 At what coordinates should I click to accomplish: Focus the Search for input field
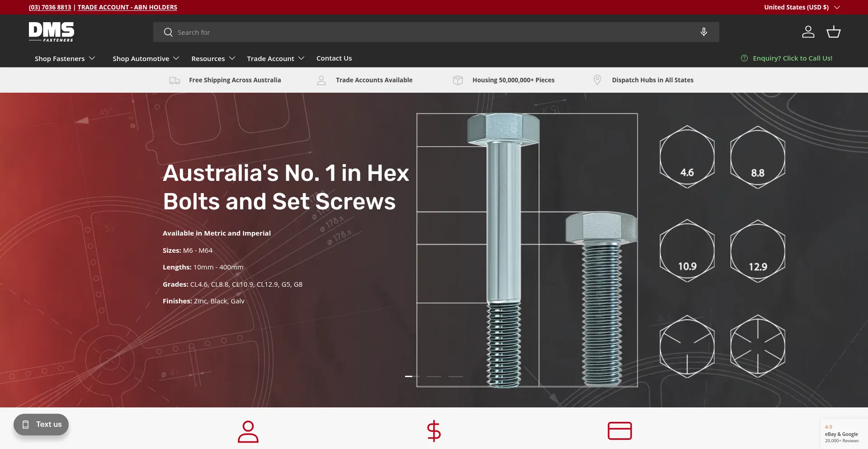[436, 32]
